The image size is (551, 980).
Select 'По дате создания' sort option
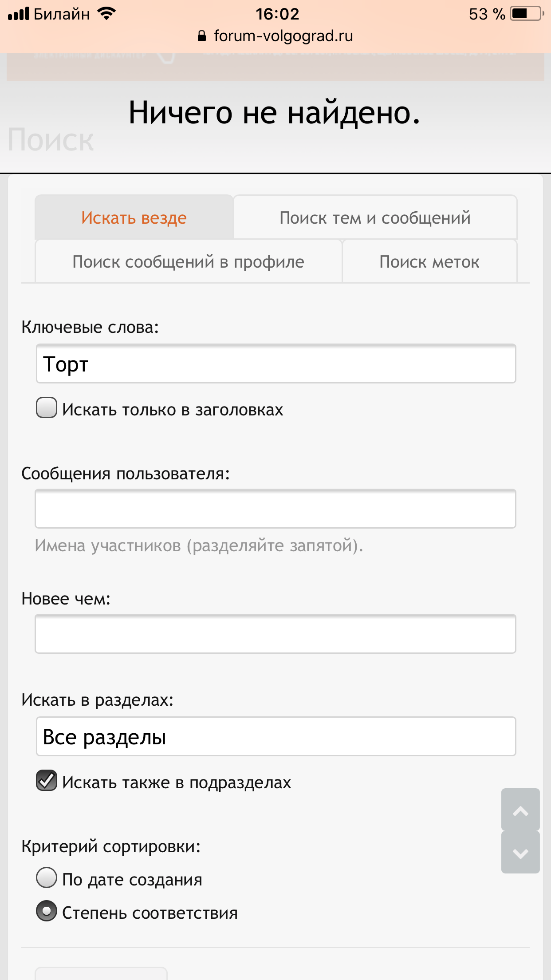pos(47,878)
